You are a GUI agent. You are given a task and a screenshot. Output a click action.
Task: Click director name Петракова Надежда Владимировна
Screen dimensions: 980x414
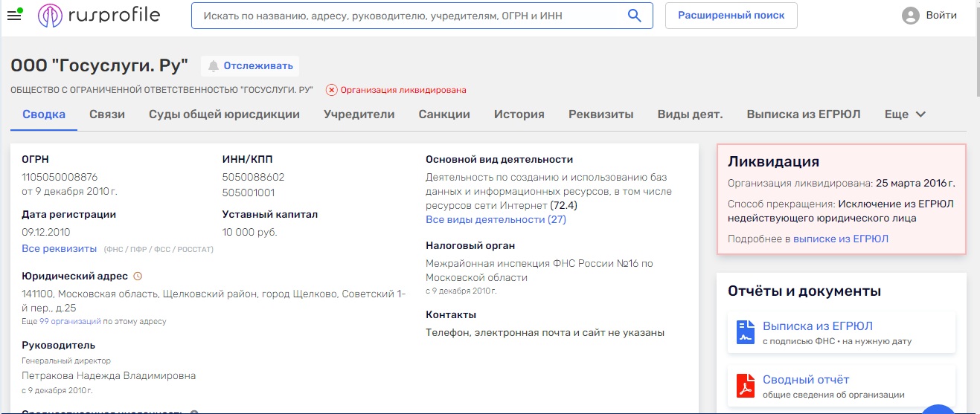click(x=109, y=375)
